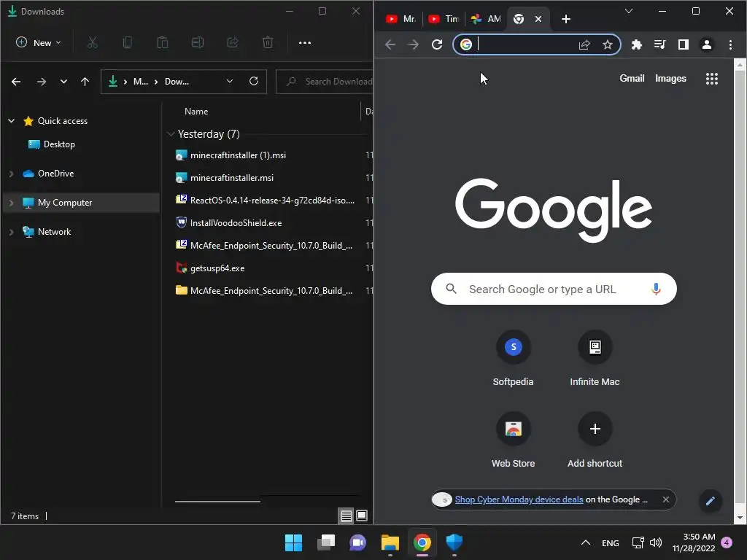Click the Google search box on page
Screen dimensions: 747x560
(x=554, y=289)
